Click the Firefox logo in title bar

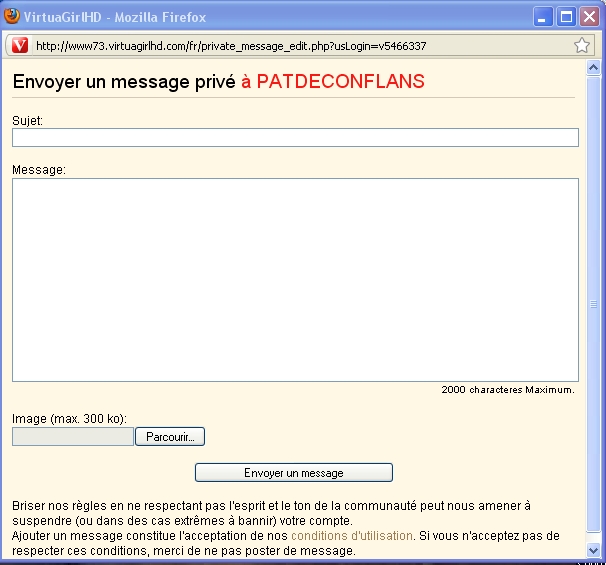coord(12,16)
